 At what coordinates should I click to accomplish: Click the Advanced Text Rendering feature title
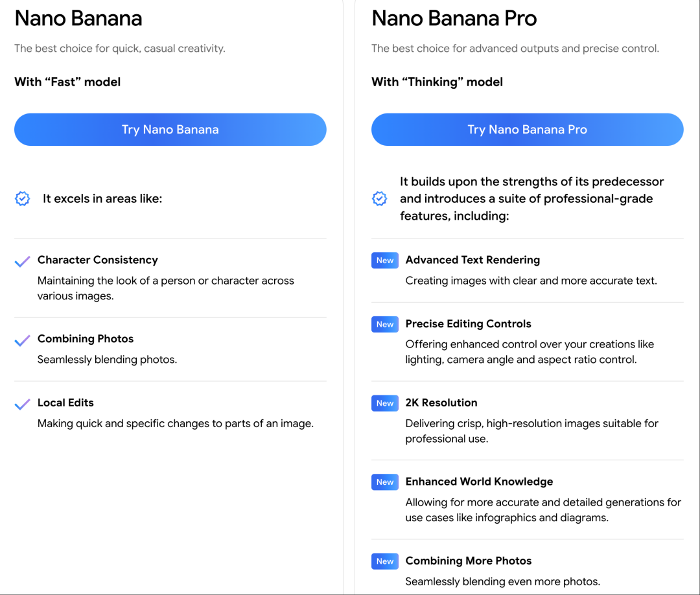(472, 260)
